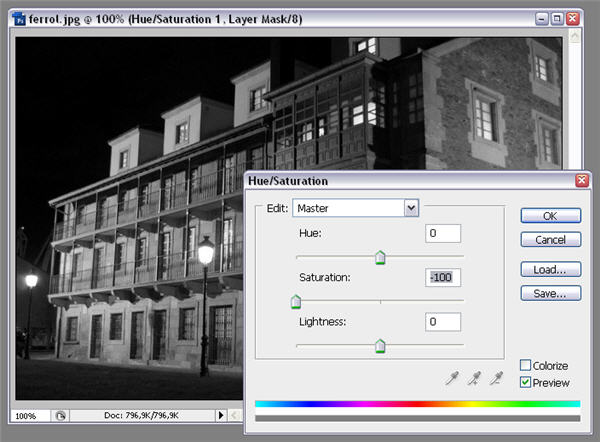The height and width of the screenshot is (442, 600).
Task: Click the Hue slider handle
Action: [380, 258]
